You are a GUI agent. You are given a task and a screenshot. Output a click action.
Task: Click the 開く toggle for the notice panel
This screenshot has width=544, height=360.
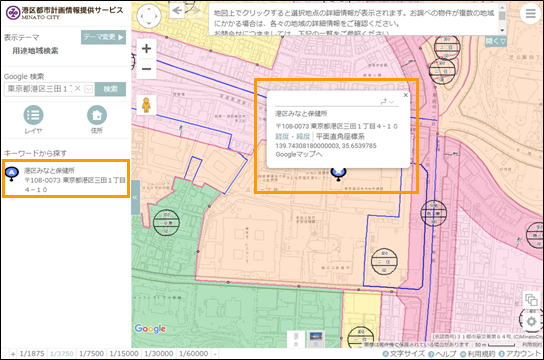[495, 41]
